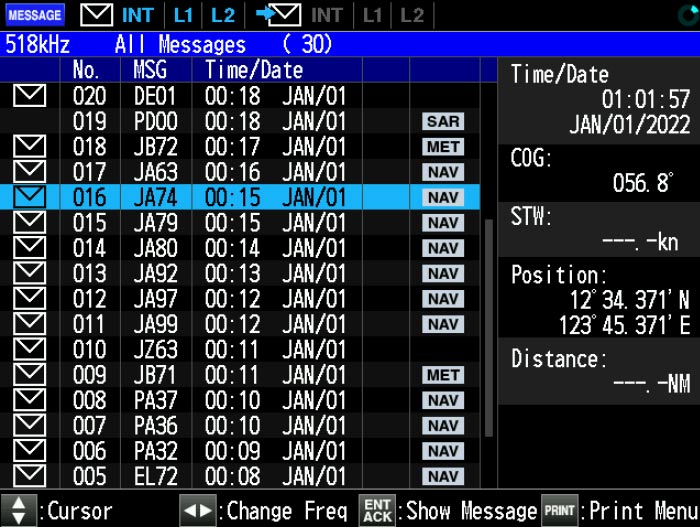Click the MESSAGE mode icon

click(x=35, y=15)
